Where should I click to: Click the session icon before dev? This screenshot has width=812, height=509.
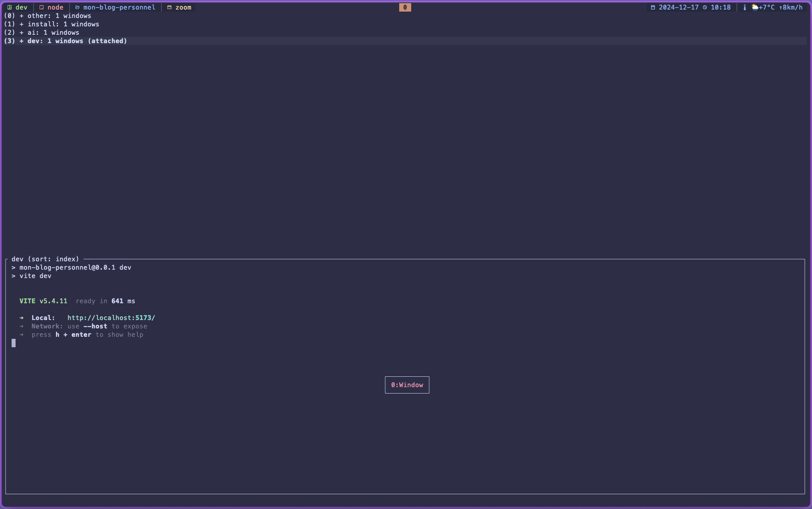pyautogui.click(x=10, y=7)
